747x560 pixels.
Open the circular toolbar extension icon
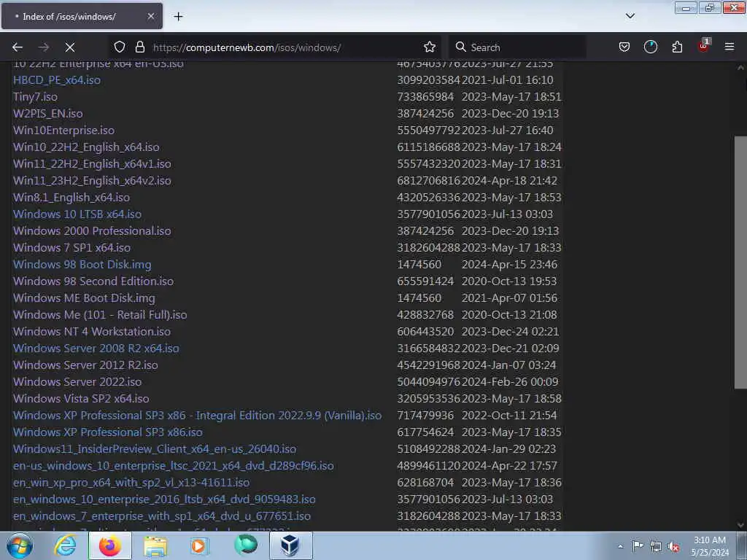(650, 47)
